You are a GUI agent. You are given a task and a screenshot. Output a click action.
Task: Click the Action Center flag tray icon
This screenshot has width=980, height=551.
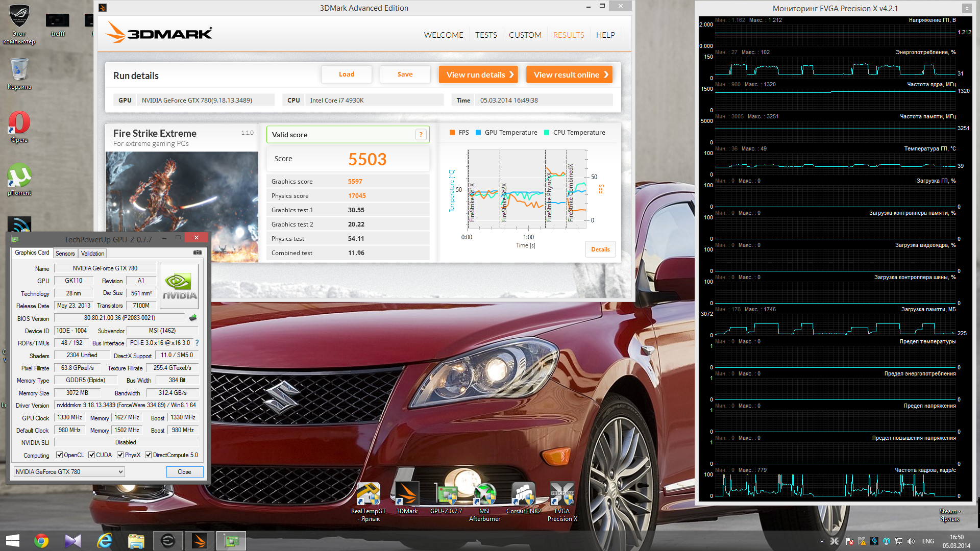(x=850, y=541)
